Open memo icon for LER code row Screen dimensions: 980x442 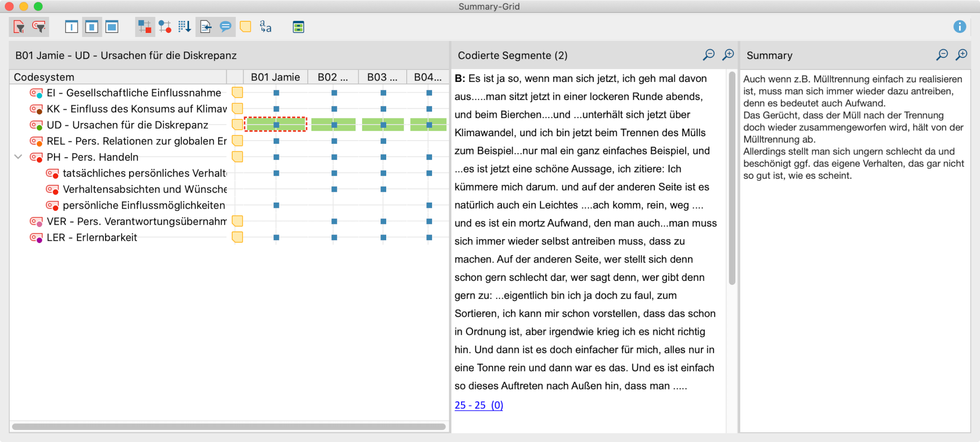pyautogui.click(x=237, y=237)
